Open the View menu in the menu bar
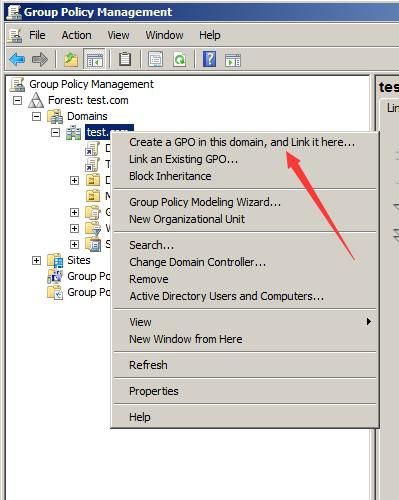Viewport: 399px width, 500px height. [x=118, y=35]
